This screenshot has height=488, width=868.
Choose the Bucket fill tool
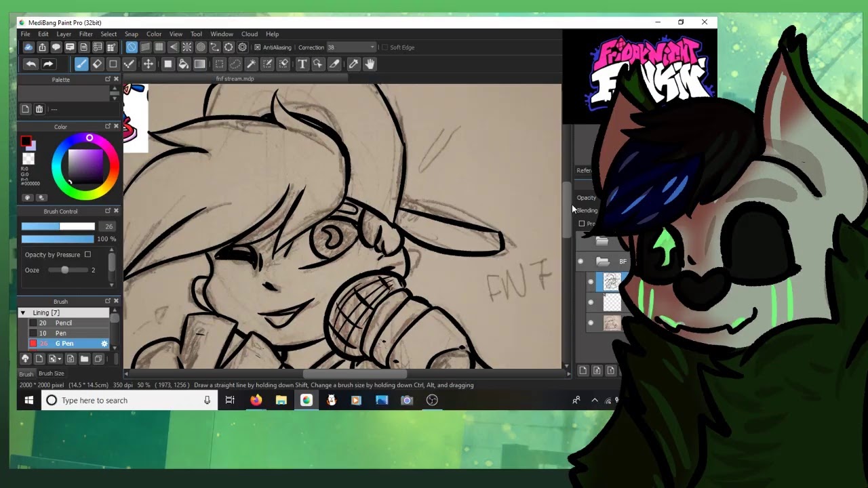click(184, 64)
